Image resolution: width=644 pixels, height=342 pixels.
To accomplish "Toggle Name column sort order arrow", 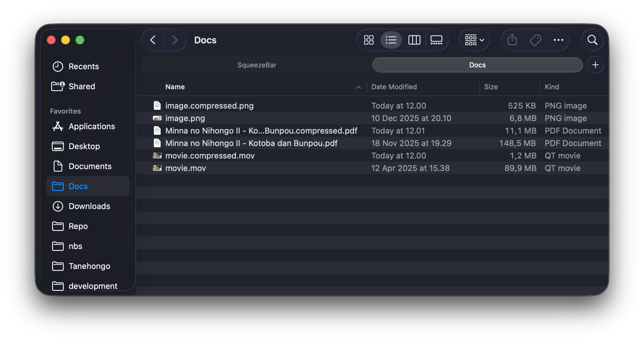I will point(359,87).
